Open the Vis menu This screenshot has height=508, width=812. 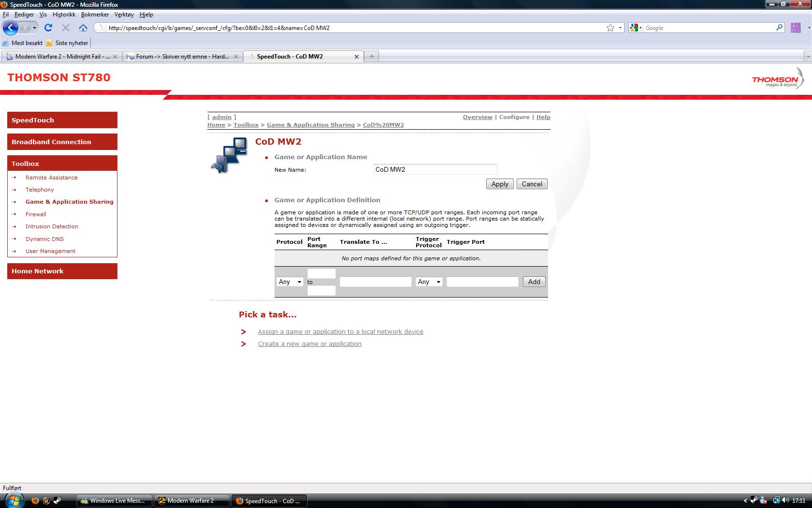[43, 15]
